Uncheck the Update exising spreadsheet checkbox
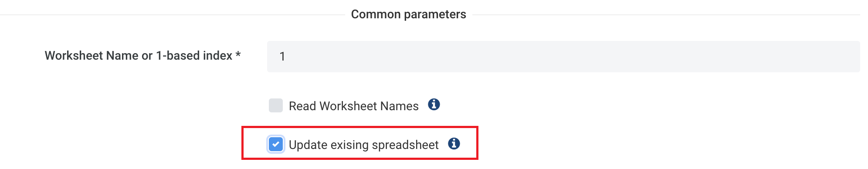 coord(276,144)
